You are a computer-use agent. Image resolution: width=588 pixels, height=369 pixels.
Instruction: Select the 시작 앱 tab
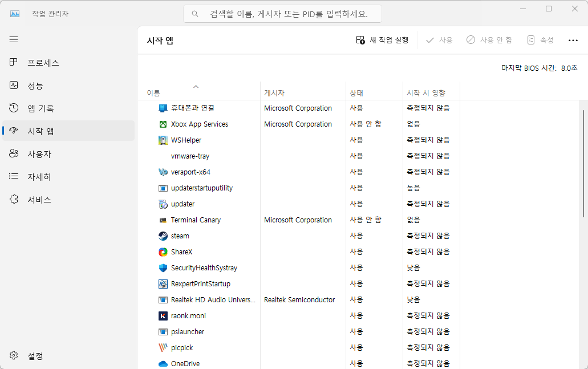14,131
